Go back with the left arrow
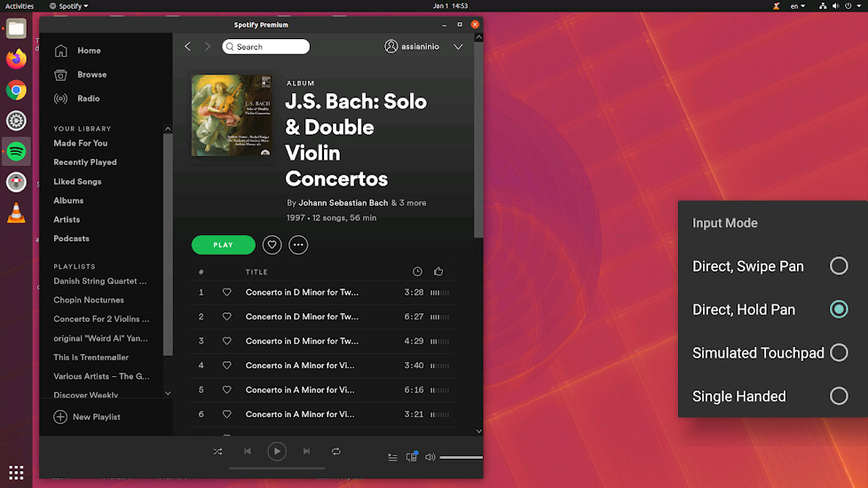 [187, 46]
